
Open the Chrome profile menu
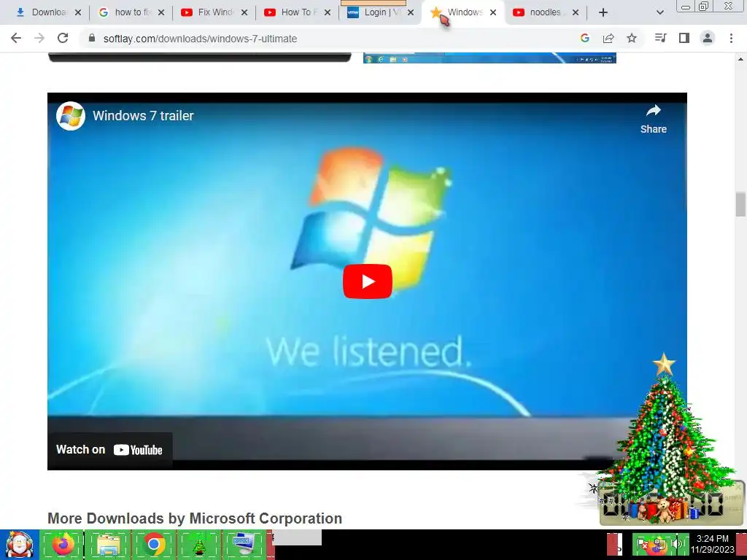click(x=708, y=38)
